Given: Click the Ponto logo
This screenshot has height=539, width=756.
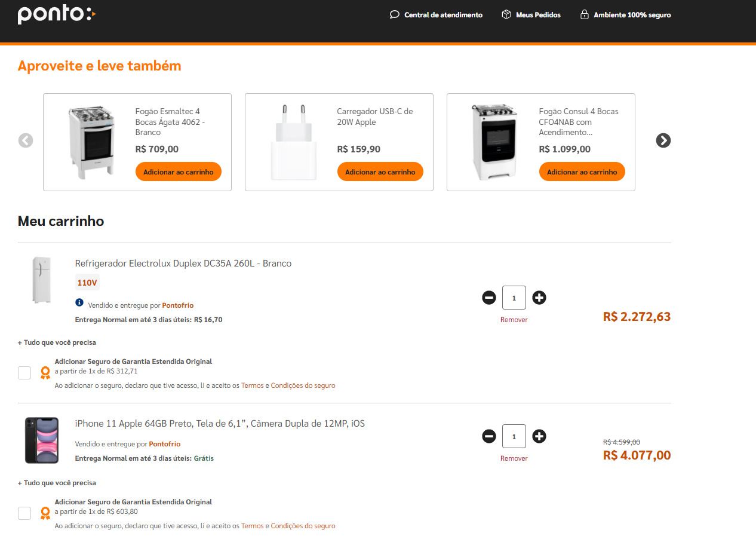Looking at the screenshot, I should click(x=57, y=14).
